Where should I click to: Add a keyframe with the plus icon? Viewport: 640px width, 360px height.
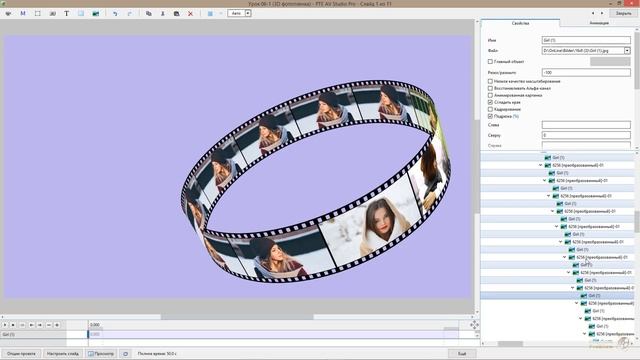coord(57,325)
